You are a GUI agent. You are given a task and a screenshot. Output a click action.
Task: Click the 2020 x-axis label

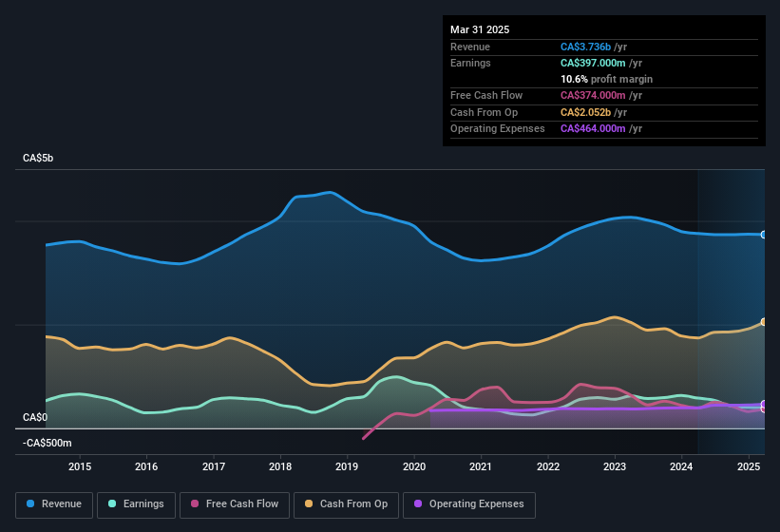414,466
